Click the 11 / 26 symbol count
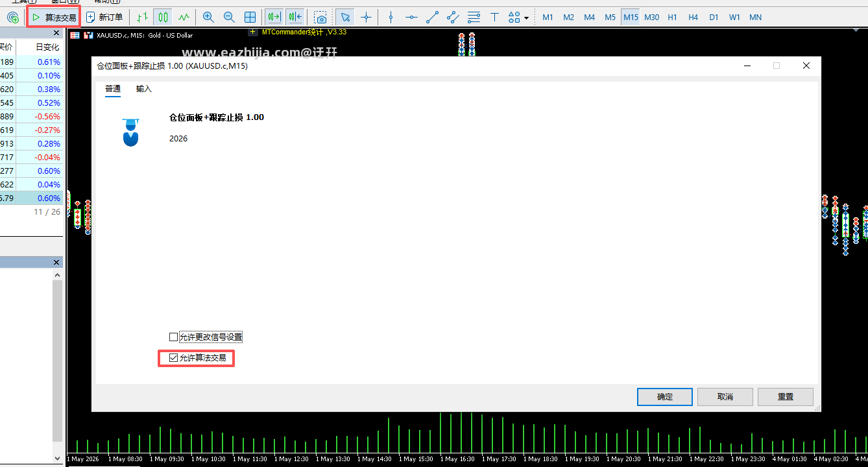Image resolution: width=868 pixels, height=467 pixels. tap(47, 212)
